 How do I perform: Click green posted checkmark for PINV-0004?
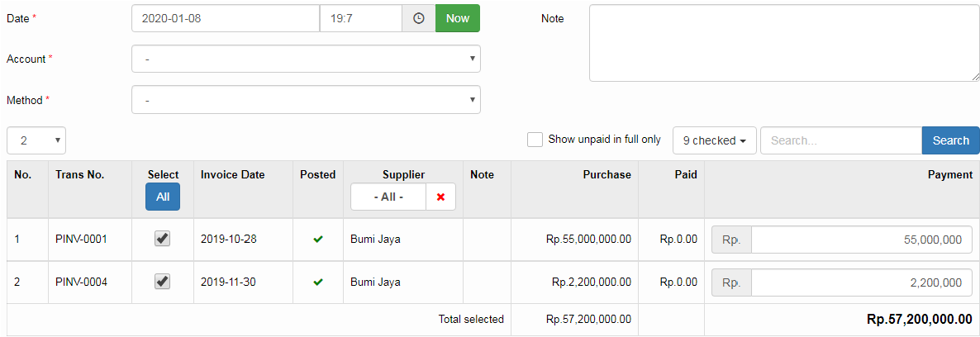[317, 282]
